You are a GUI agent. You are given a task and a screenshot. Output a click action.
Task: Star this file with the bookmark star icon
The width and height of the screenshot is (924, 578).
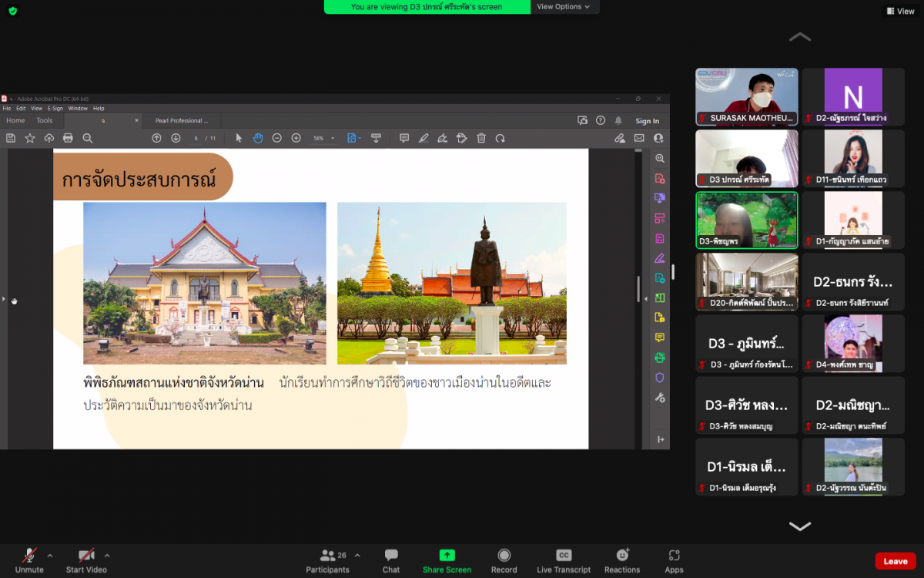coord(30,138)
